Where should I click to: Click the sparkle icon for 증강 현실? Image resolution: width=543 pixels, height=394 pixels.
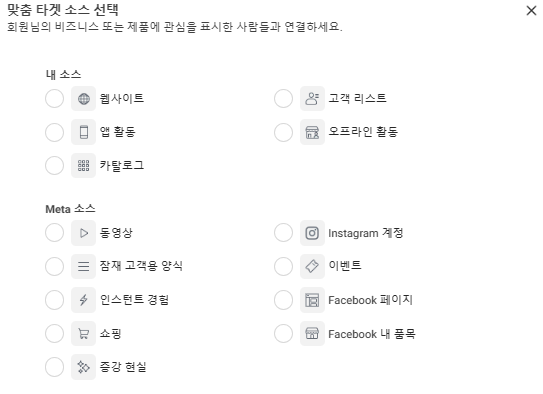[x=83, y=367]
